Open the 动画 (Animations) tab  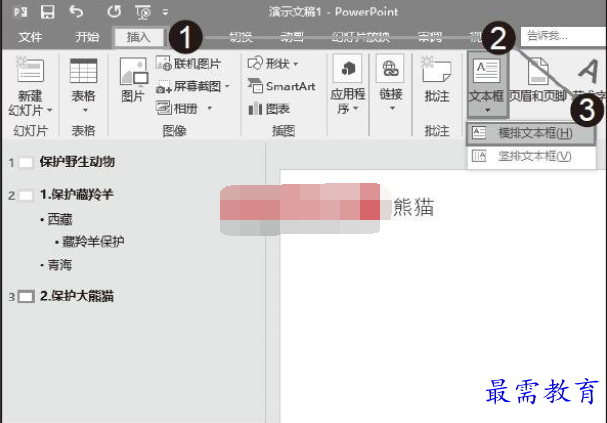click(292, 37)
